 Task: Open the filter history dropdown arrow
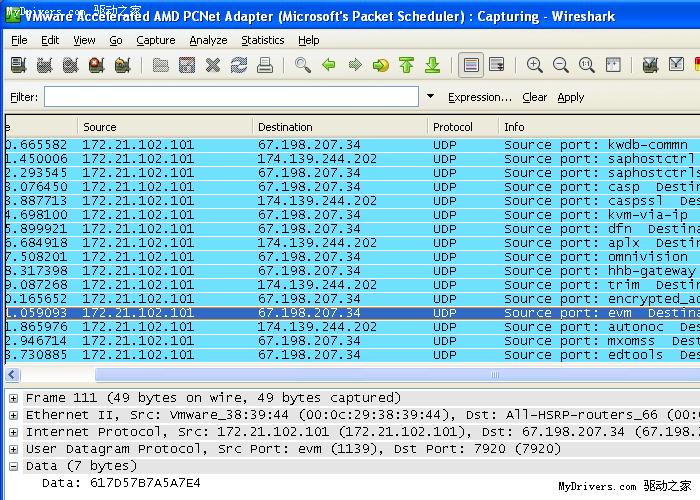[431, 97]
